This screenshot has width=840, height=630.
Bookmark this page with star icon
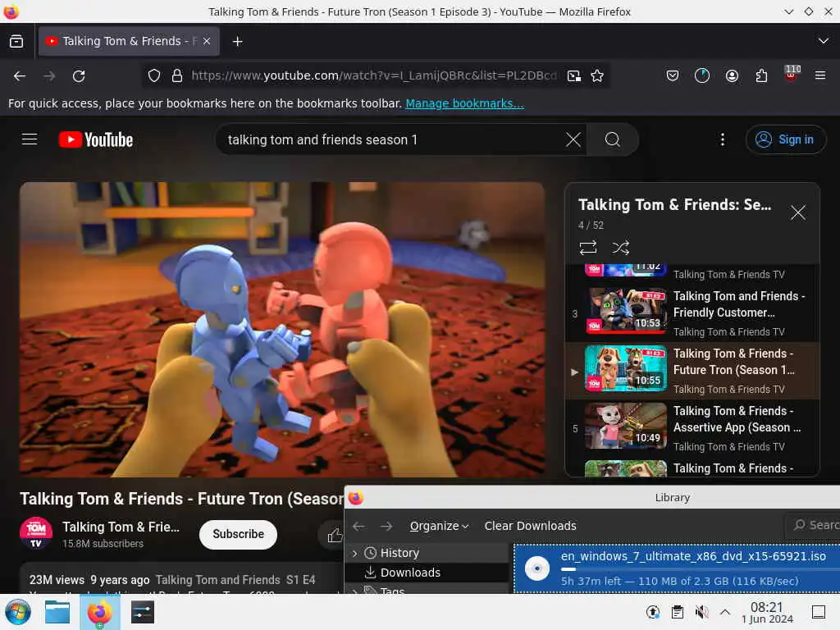pyautogui.click(x=597, y=76)
